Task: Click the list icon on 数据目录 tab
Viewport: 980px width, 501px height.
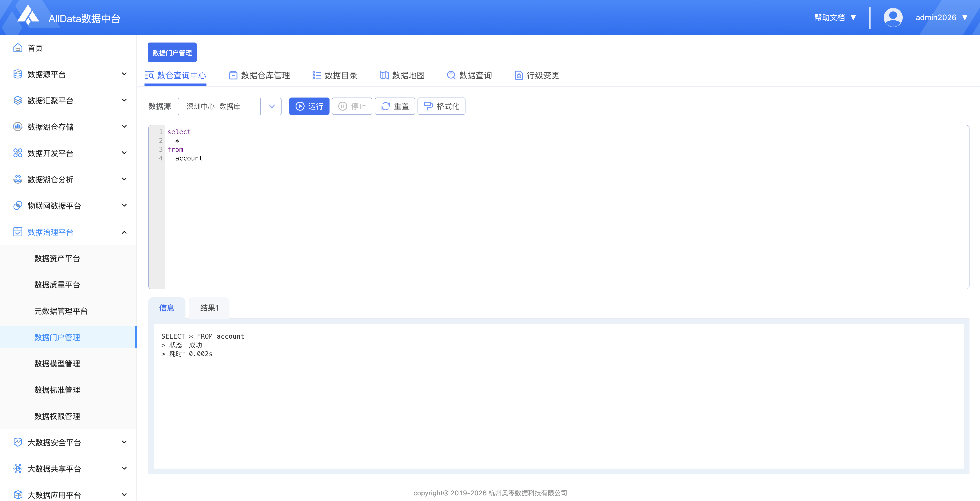Action: click(x=317, y=75)
